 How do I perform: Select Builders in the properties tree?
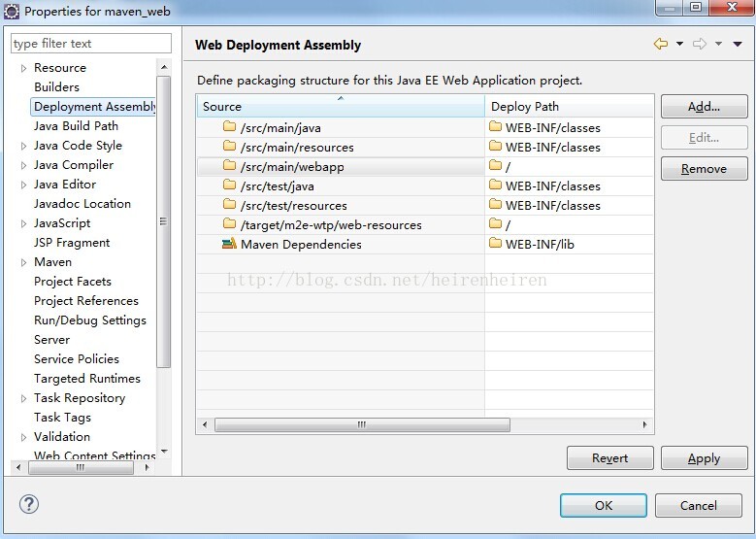pos(56,87)
